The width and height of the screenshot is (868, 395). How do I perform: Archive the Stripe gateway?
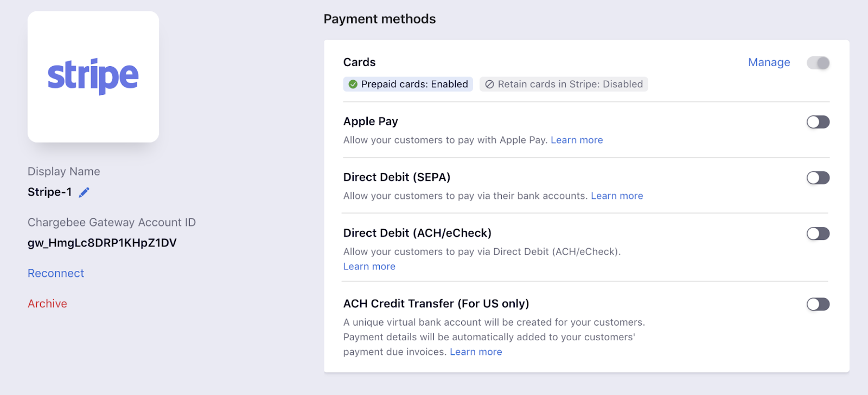[x=47, y=304]
